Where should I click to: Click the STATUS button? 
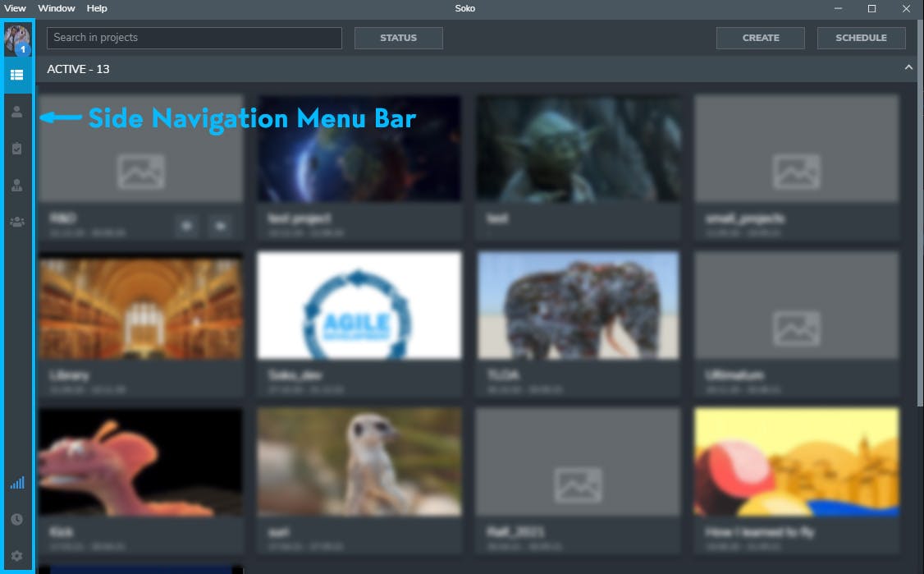398,38
